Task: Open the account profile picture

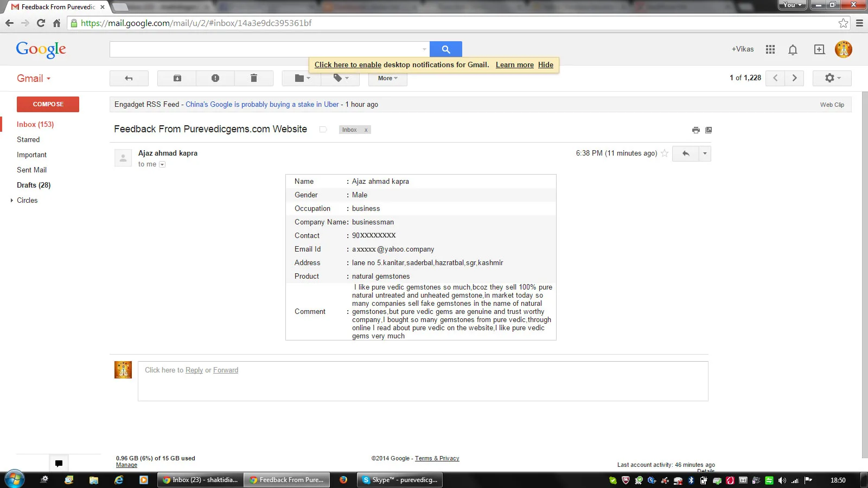Action: coord(844,49)
